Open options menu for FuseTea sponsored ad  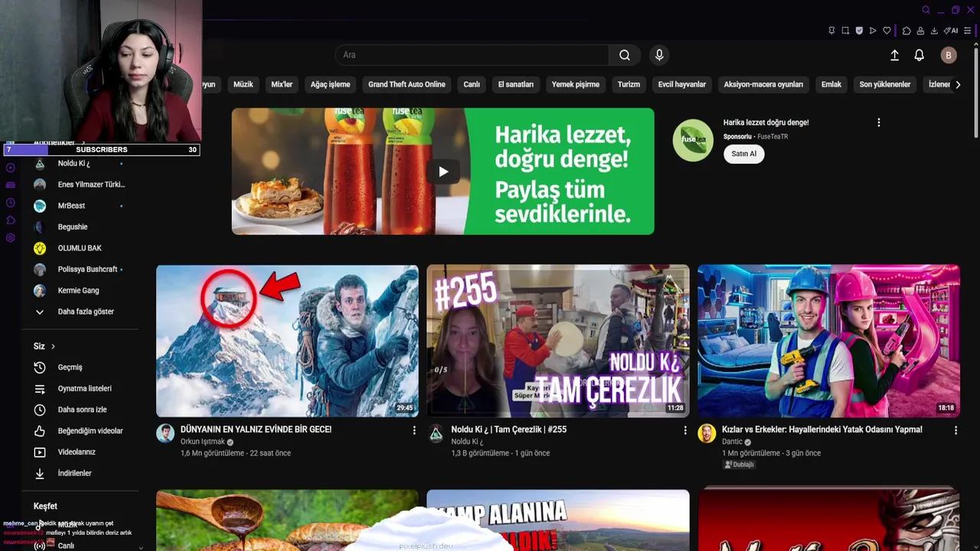click(x=879, y=122)
